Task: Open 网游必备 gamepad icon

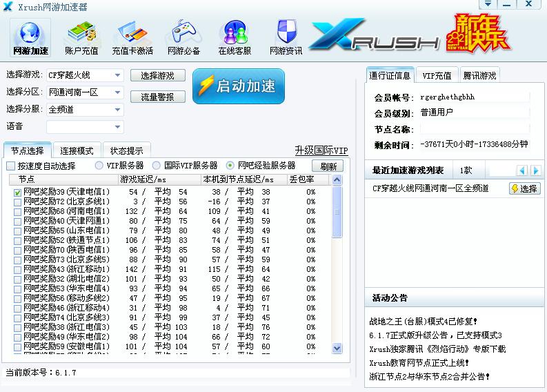Action: point(184,38)
